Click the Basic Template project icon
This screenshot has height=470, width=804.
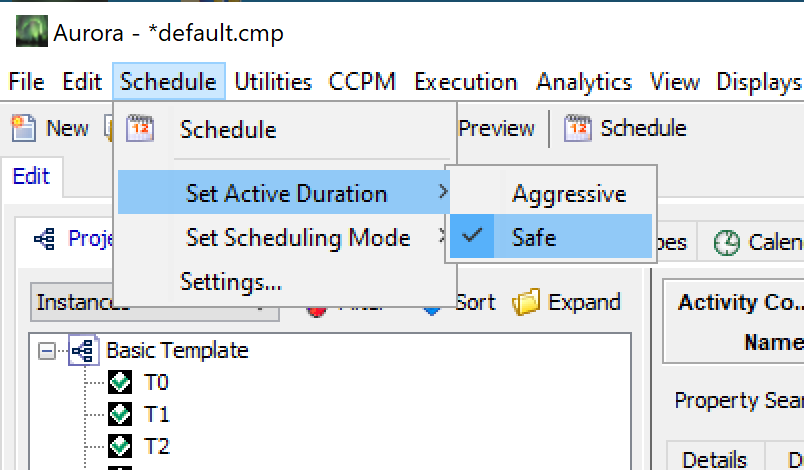click(x=83, y=351)
